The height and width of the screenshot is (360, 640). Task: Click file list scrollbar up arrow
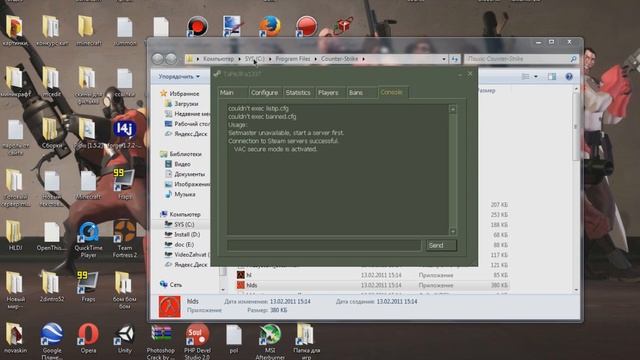pyautogui.click(x=576, y=89)
